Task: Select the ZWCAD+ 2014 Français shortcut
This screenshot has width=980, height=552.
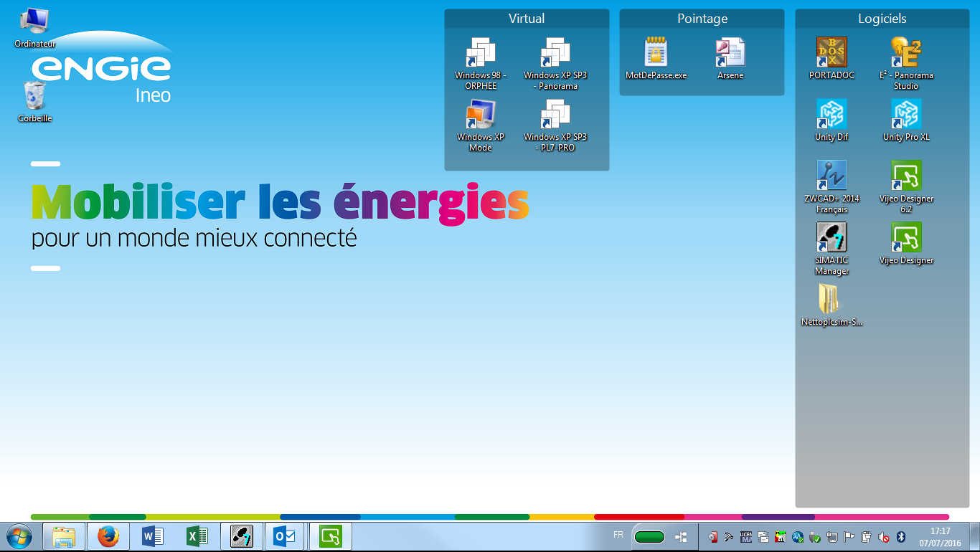Action: tap(831, 177)
